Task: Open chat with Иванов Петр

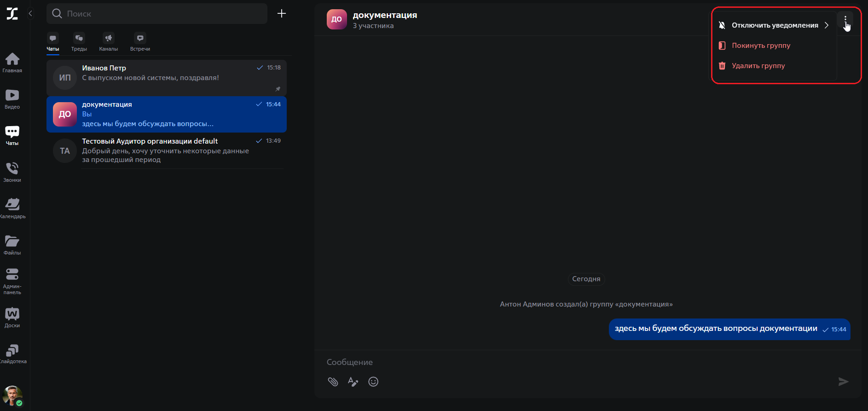Action: point(167,78)
